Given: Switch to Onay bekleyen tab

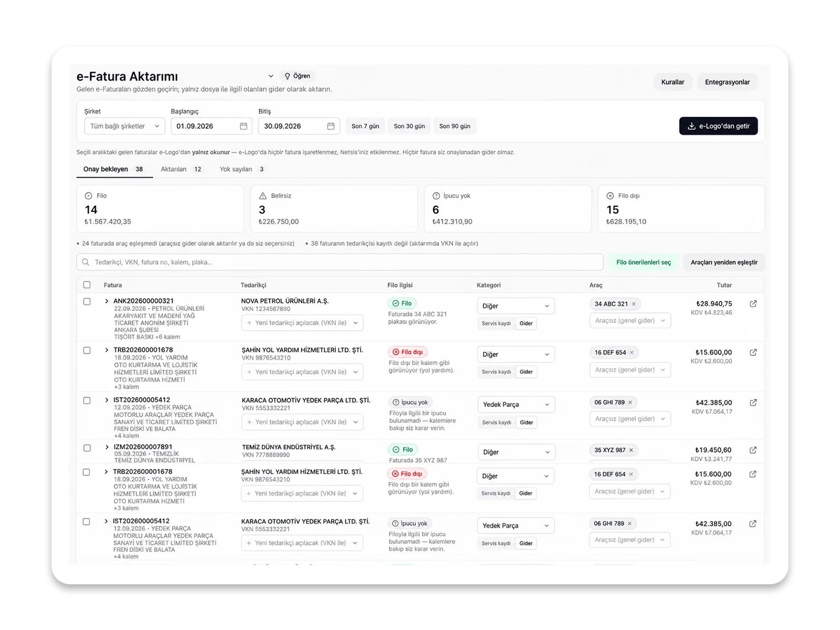Looking at the screenshot, I should tap(113, 169).
